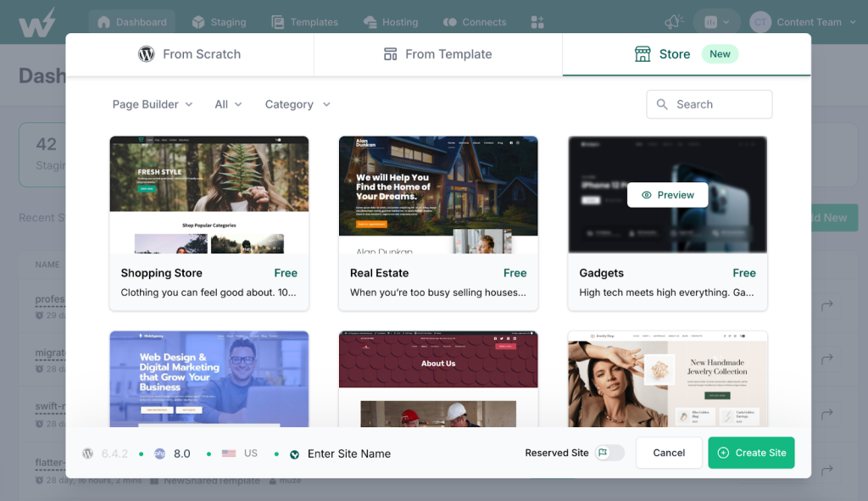
Task: Expand the Category dropdown
Action: click(x=298, y=104)
